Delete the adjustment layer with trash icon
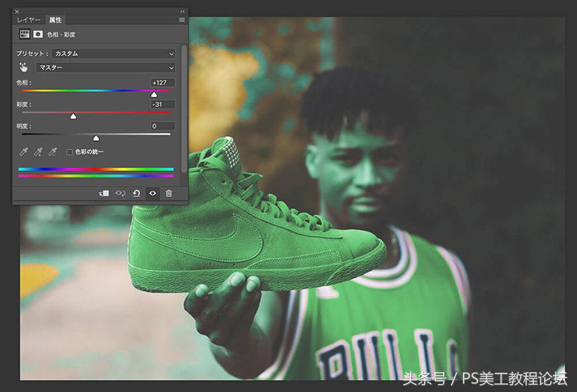The image size is (577, 392). tap(168, 193)
